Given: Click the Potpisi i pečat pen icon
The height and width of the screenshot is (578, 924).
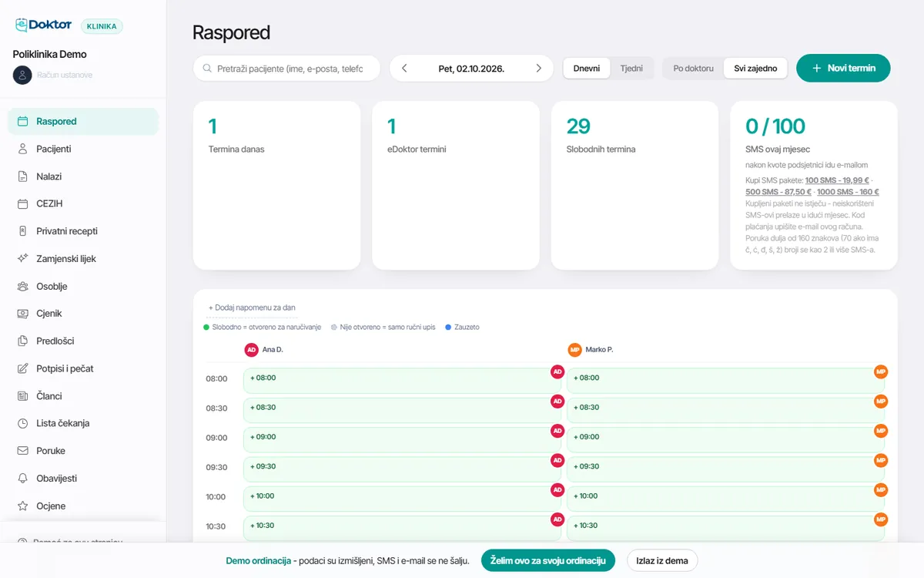Looking at the screenshot, I should tap(22, 368).
